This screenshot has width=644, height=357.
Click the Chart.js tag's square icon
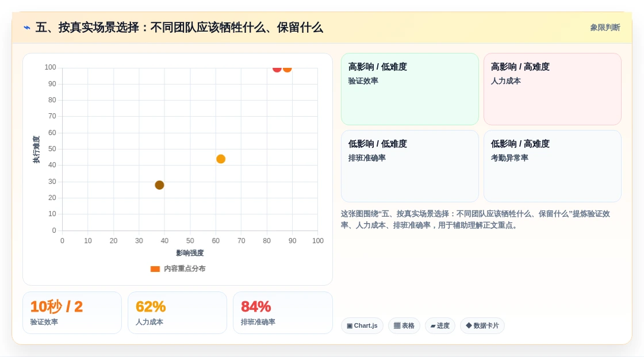pyautogui.click(x=350, y=326)
